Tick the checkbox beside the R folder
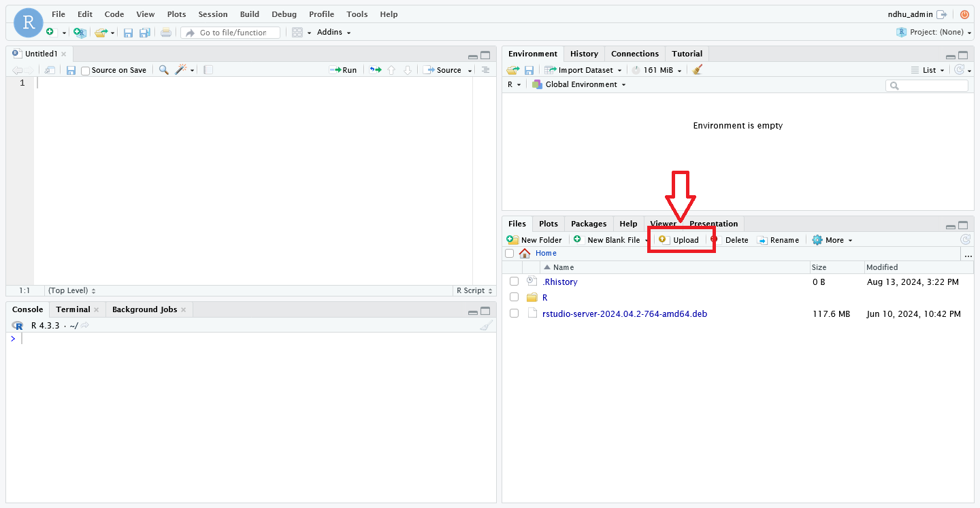 (x=514, y=297)
